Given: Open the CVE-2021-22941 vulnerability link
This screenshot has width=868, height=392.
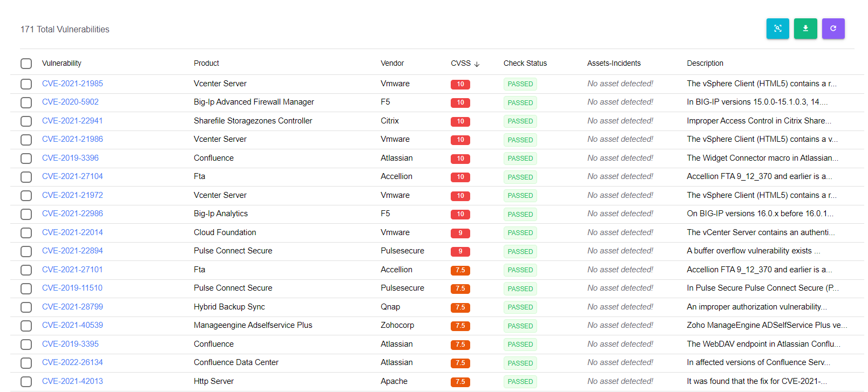Looking at the screenshot, I should point(72,121).
